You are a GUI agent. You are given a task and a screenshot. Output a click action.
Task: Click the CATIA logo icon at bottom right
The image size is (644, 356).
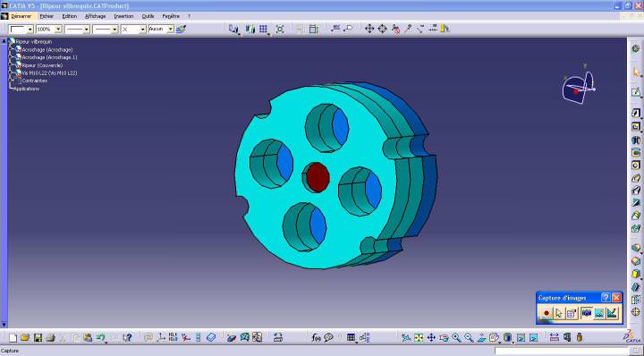(632, 336)
